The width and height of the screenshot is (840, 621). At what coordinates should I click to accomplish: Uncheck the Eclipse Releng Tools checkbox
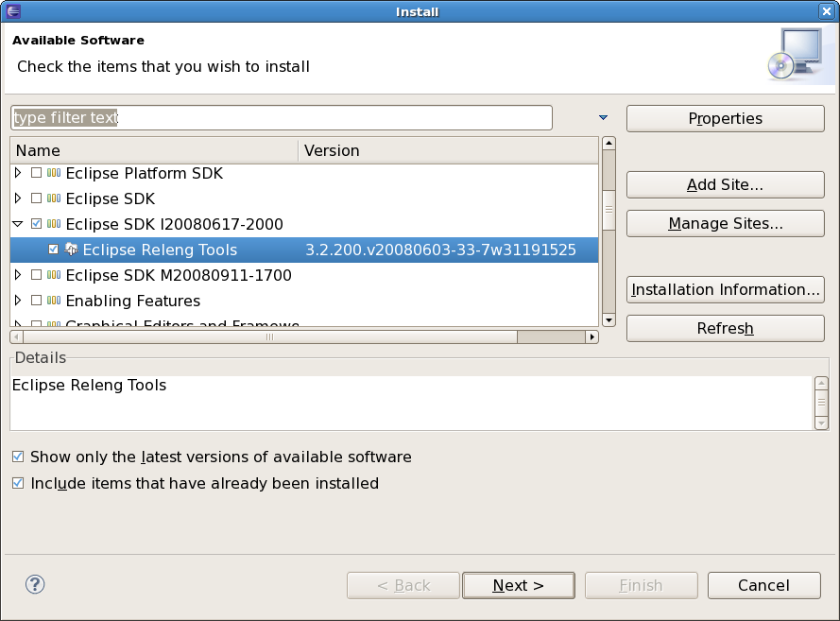[x=53, y=250]
